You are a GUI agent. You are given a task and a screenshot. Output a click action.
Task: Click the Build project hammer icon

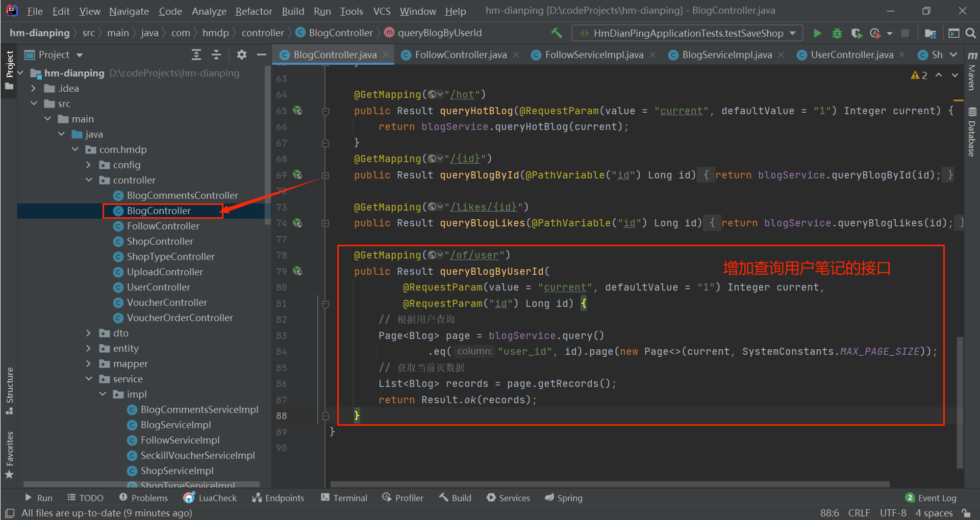[557, 33]
